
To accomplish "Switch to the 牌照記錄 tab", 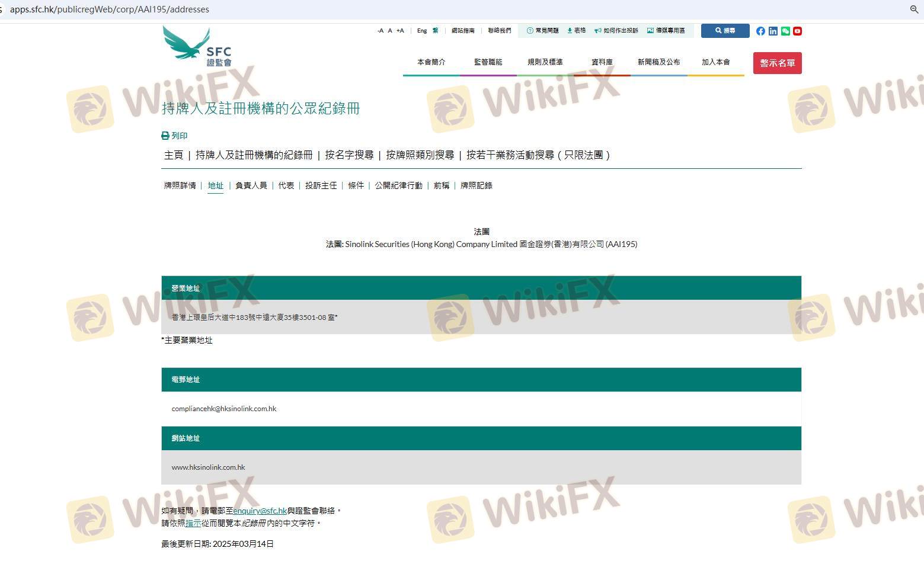I will click(477, 185).
